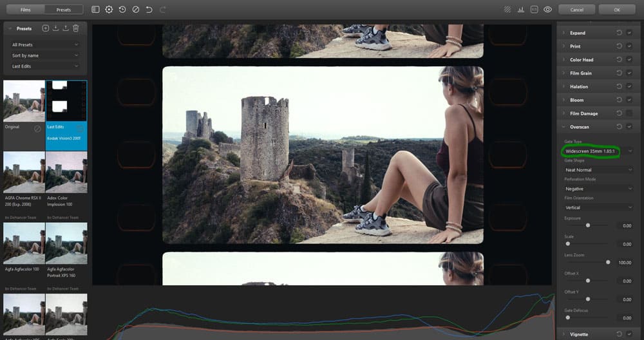
Task: Toggle the Print section checkbox
Action: (x=629, y=46)
